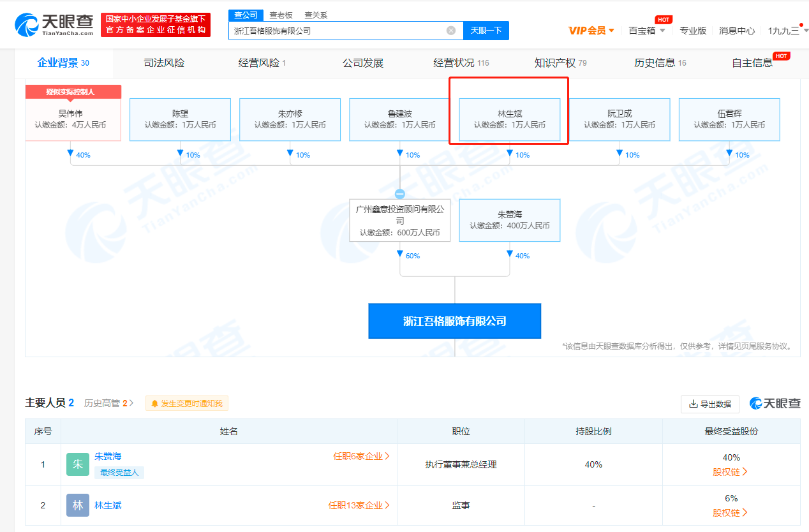This screenshot has height=532, width=809.
Task: Select the 陈望 shareholder node
Action: pyautogui.click(x=180, y=119)
